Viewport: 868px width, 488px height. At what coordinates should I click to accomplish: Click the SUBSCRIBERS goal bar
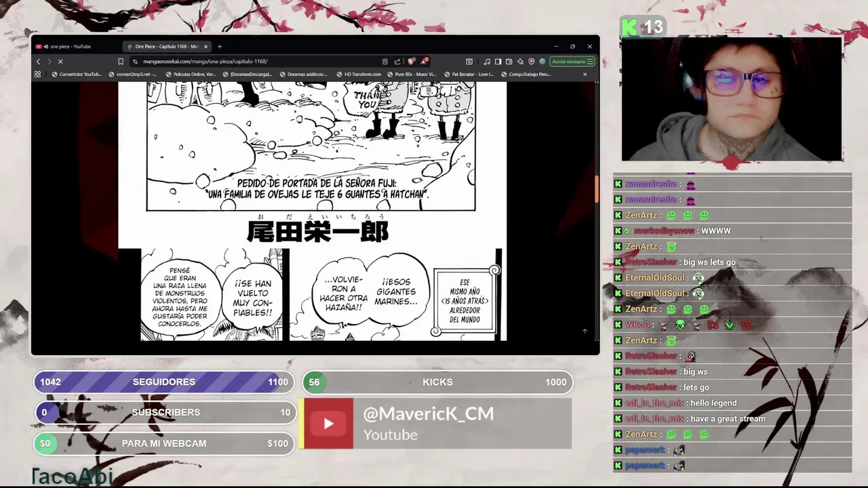(x=165, y=412)
